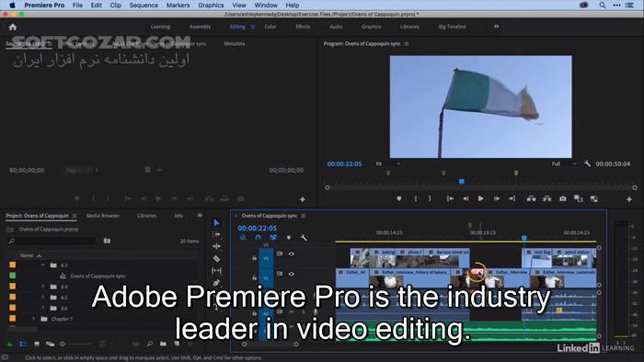Toggle lower video track eye visibility

click(292, 274)
